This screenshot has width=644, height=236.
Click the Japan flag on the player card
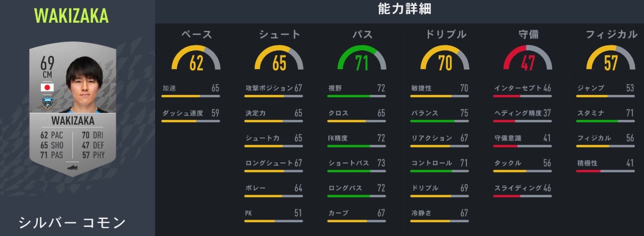click(47, 87)
